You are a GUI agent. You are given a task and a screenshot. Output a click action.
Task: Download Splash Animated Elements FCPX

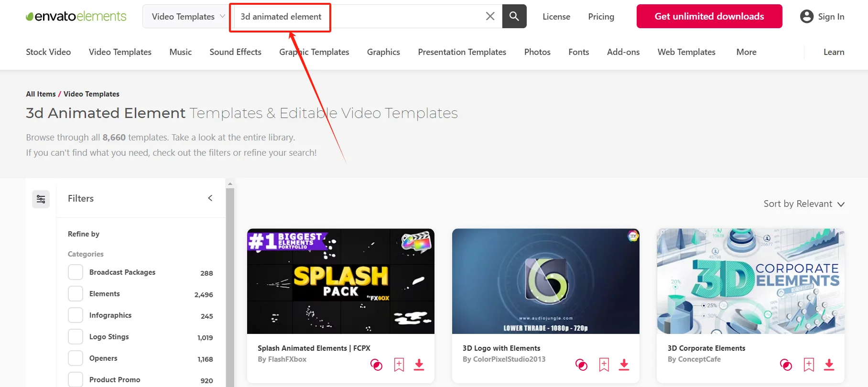click(419, 365)
